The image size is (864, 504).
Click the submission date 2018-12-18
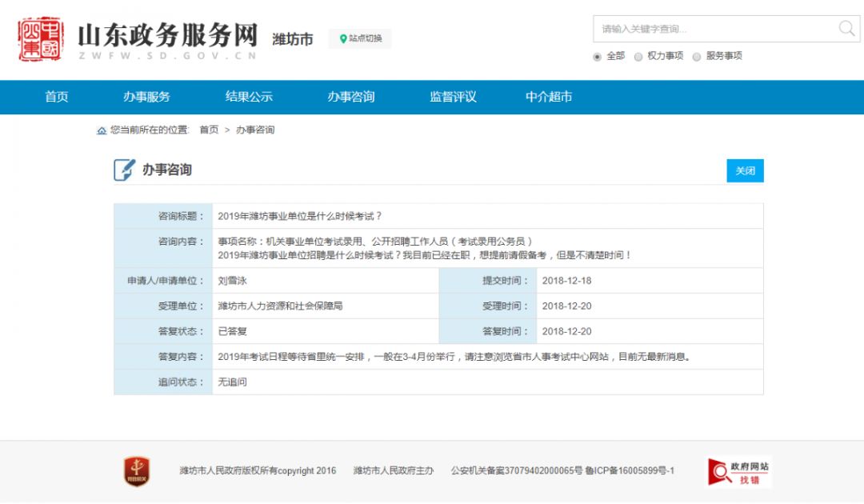click(566, 281)
